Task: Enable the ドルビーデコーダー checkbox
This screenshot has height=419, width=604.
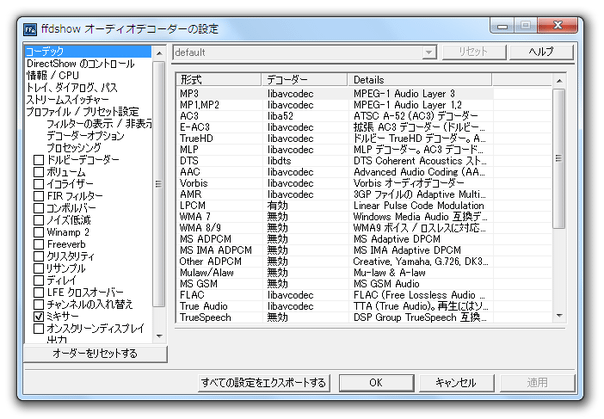Action: tap(39, 160)
